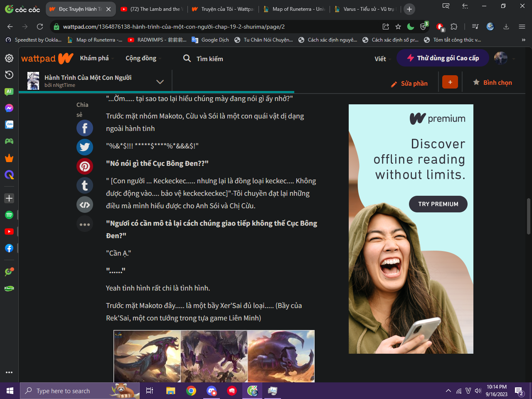Go back to previous page
Image resolution: width=532 pixels, height=399 pixels.
pyautogui.click(x=10, y=27)
